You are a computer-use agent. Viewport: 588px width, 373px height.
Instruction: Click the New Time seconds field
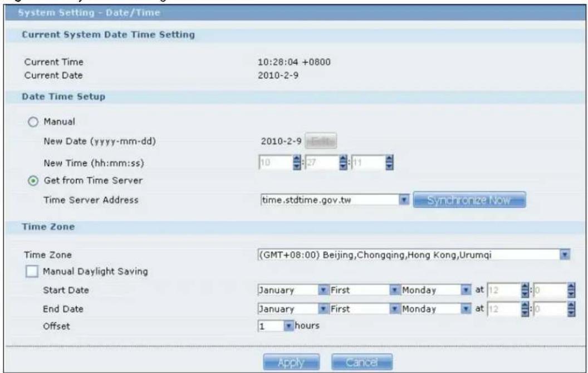[x=368, y=163]
